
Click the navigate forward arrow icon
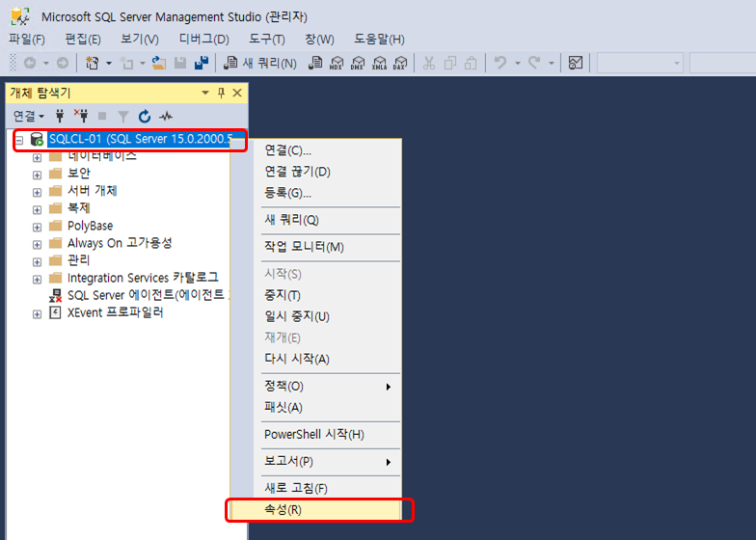click(x=62, y=63)
